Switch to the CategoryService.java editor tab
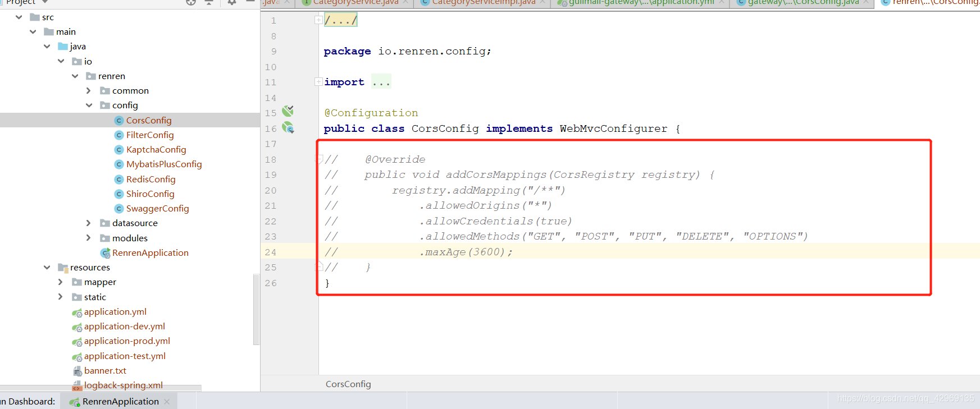 pos(355,2)
